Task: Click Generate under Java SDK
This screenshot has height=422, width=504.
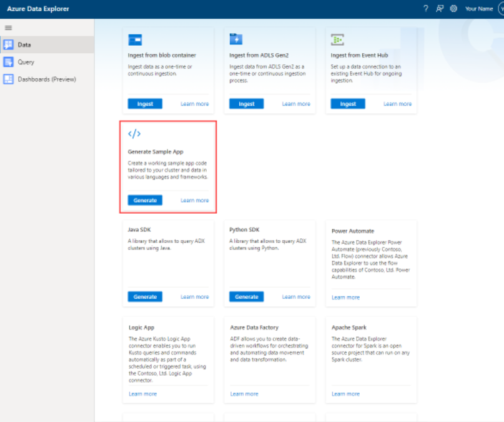Action: pyautogui.click(x=145, y=296)
